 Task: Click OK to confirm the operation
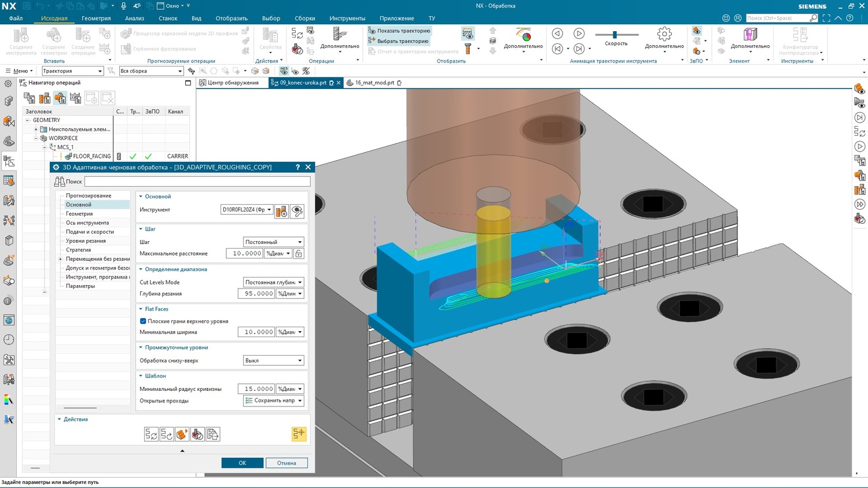[x=242, y=463]
